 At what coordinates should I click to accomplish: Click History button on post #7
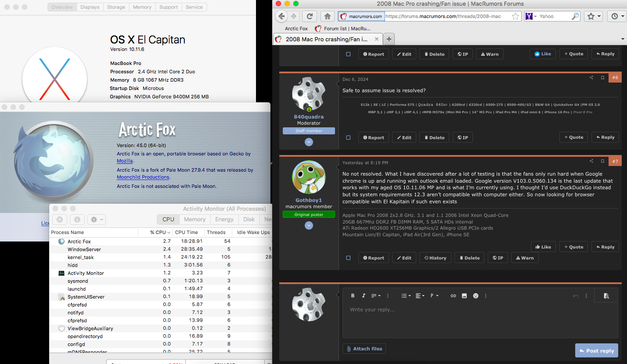click(x=435, y=258)
